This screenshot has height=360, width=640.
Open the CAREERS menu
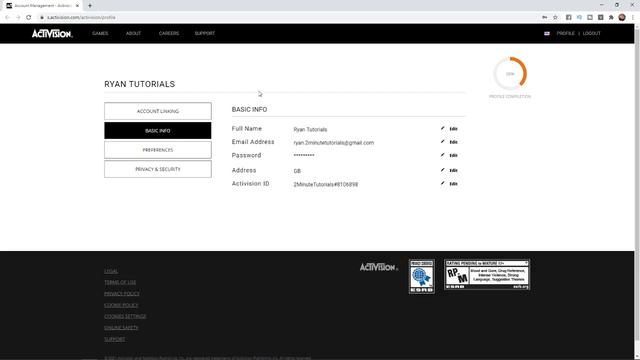tap(169, 33)
